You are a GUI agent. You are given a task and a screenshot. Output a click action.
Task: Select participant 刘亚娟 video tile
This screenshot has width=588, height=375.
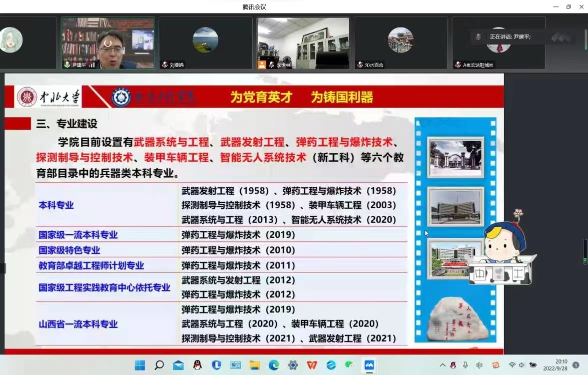205,43
